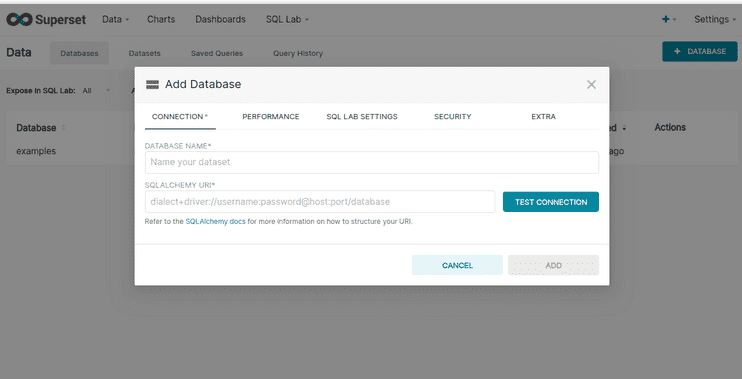Focus the Database Name field
This screenshot has height=379, width=742.
click(x=371, y=162)
